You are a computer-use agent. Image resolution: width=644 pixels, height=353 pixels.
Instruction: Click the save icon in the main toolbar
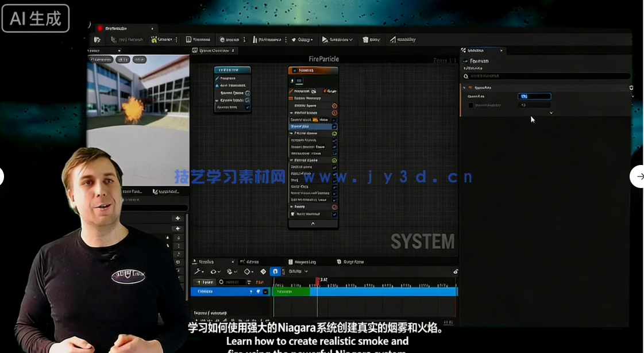click(98, 40)
